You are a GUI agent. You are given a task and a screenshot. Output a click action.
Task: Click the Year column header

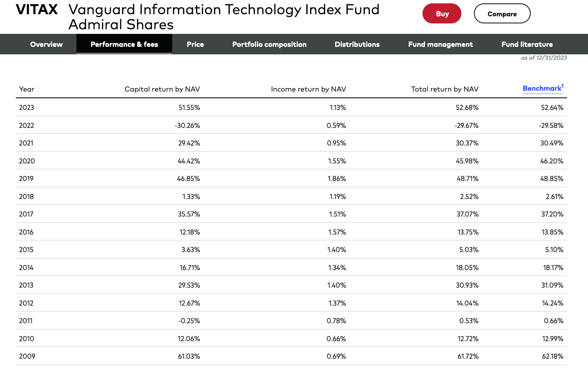[x=27, y=89]
